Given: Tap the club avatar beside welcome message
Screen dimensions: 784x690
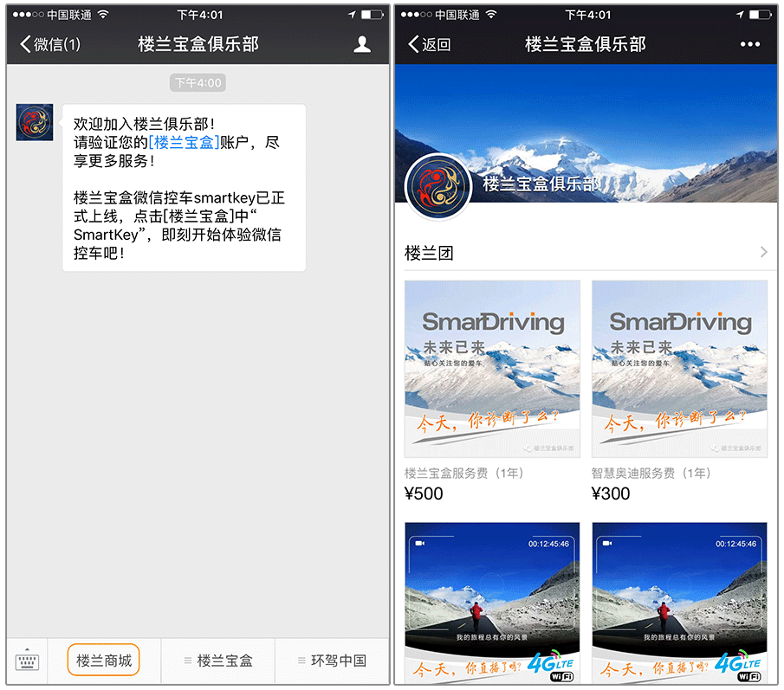Looking at the screenshot, I should [x=35, y=122].
